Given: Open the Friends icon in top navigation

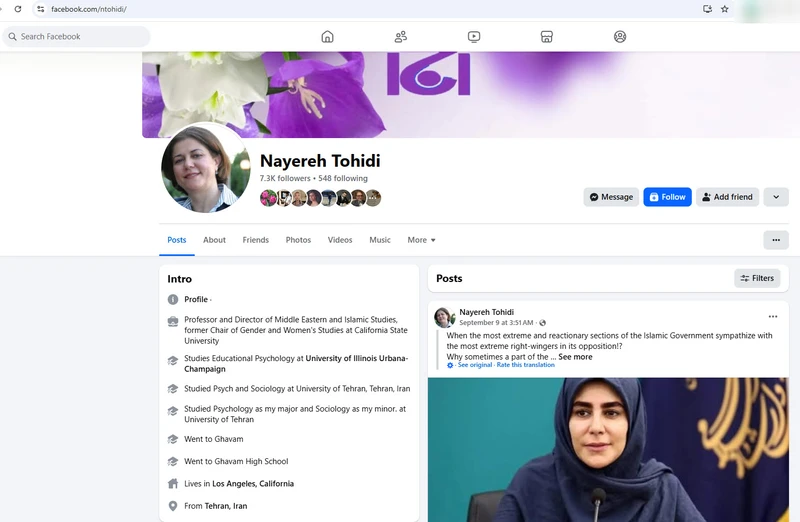Looking at the screenshot, I should click(x=401, y=37).
